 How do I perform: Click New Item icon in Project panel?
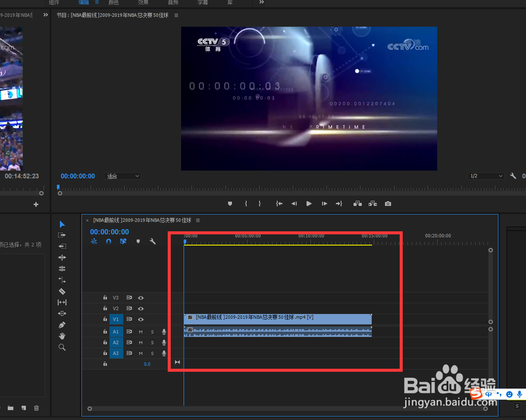click(x=24, y=408)
